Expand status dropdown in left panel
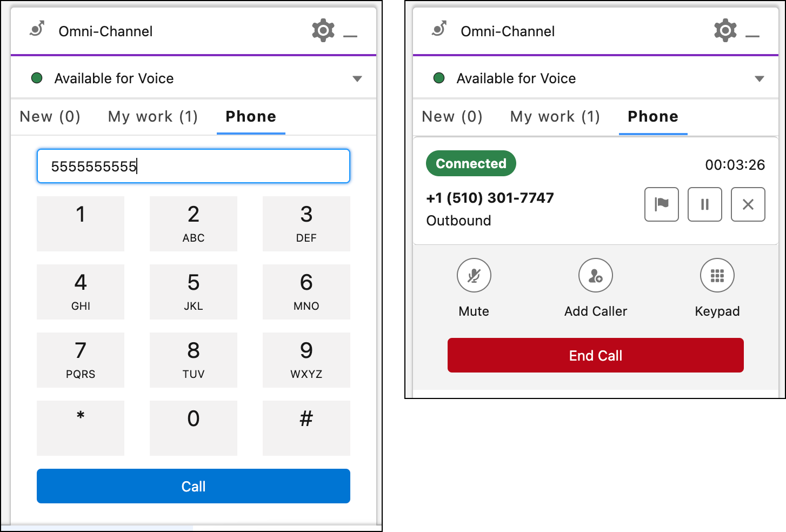Screen dimensions: 786x532 357,79
